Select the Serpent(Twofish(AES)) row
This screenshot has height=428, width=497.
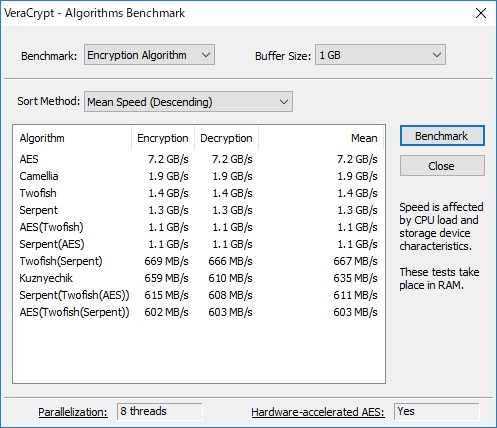pos(199,295)
